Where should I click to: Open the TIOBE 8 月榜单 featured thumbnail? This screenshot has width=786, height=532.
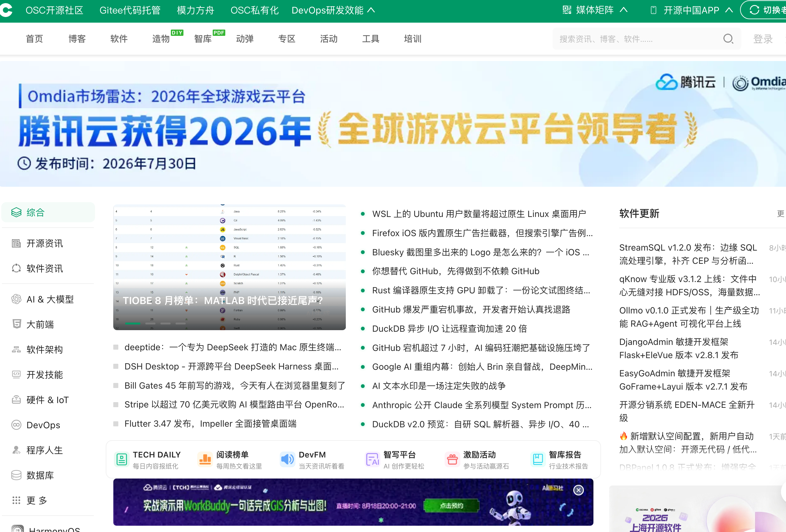229,267
